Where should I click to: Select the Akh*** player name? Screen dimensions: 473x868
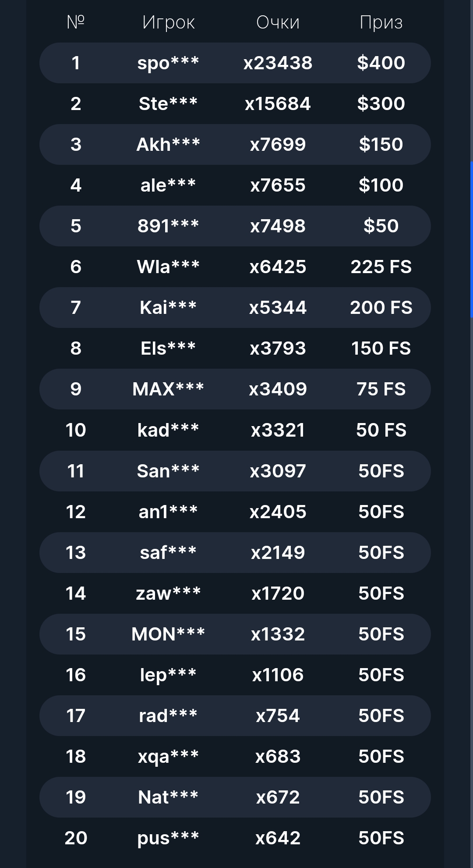pyautogui.click(x=168, y=145)
